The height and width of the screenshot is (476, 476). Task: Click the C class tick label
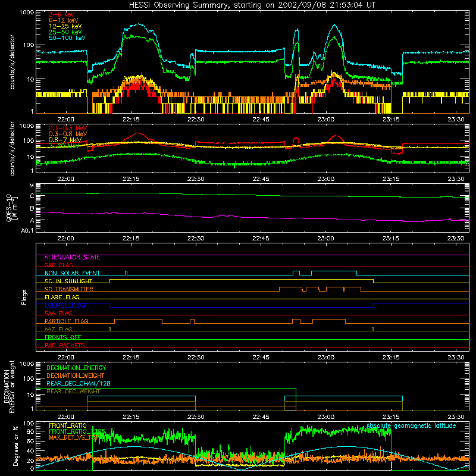[x=32, y=196]
